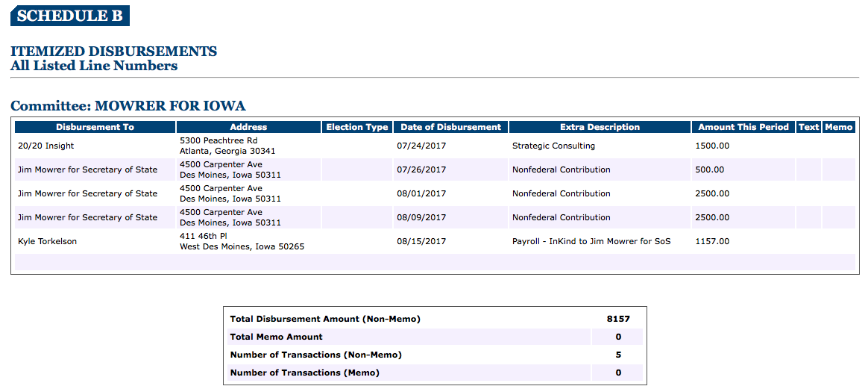Click the Amount This Period column header

click(743, 127)
